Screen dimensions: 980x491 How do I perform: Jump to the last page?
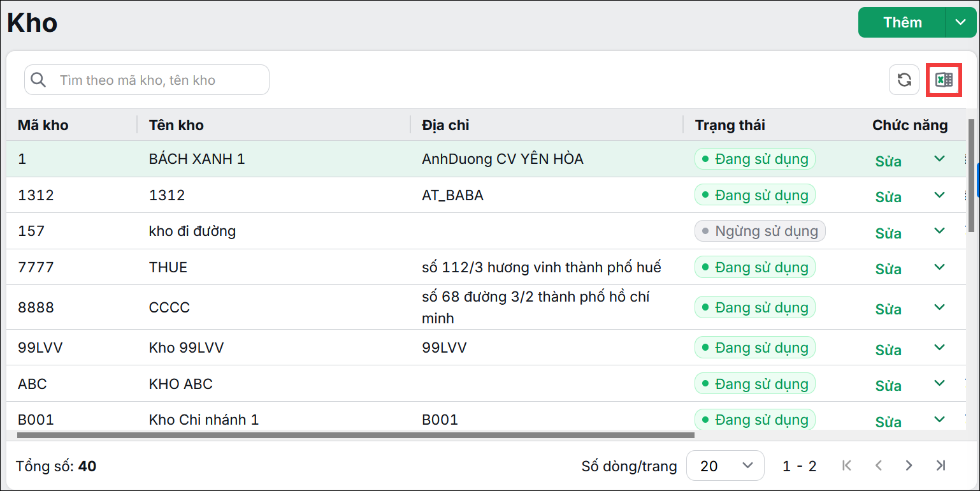coord(940,465)
